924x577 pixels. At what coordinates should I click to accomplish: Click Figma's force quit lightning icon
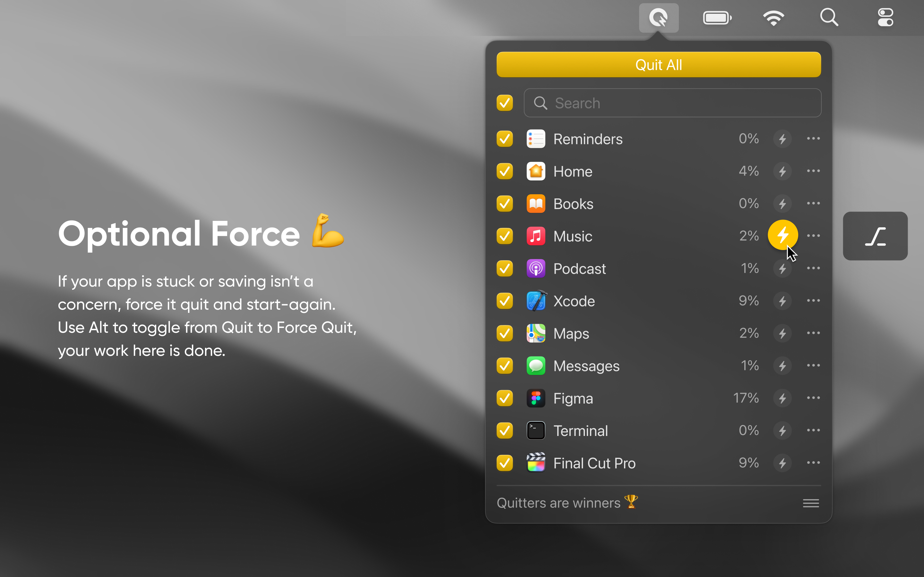coord(782,398)
